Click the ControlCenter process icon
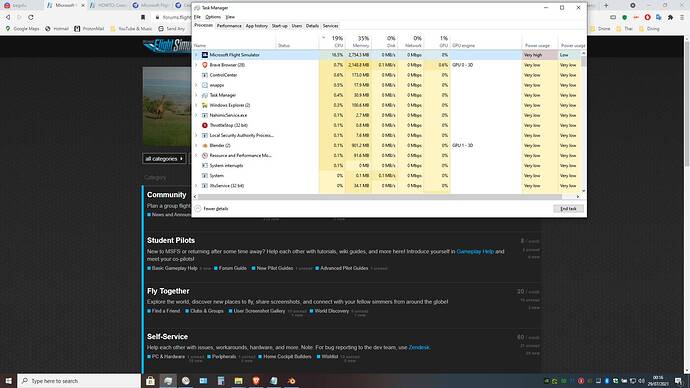Screen dimensions: 690x388 [205, 75]
